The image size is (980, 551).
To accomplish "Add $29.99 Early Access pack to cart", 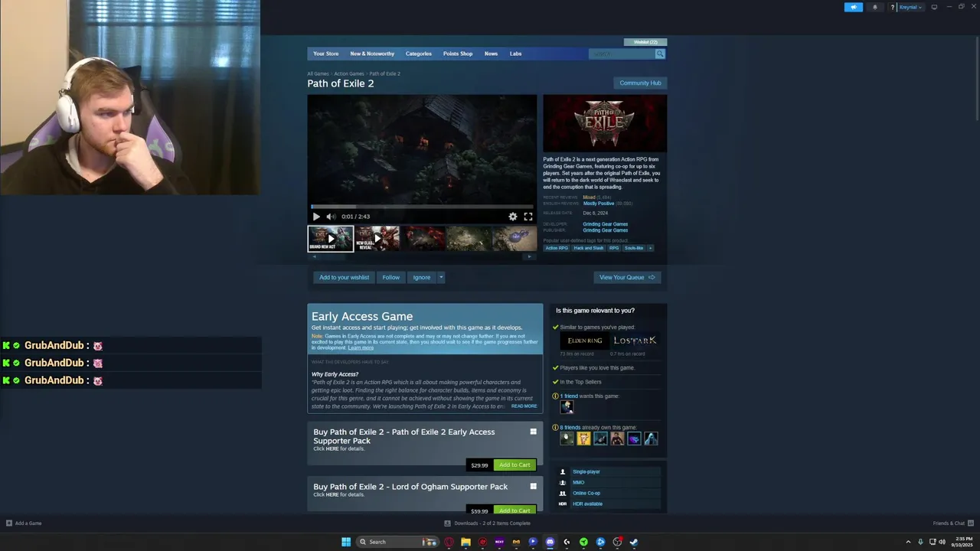I will pos(514,465).
